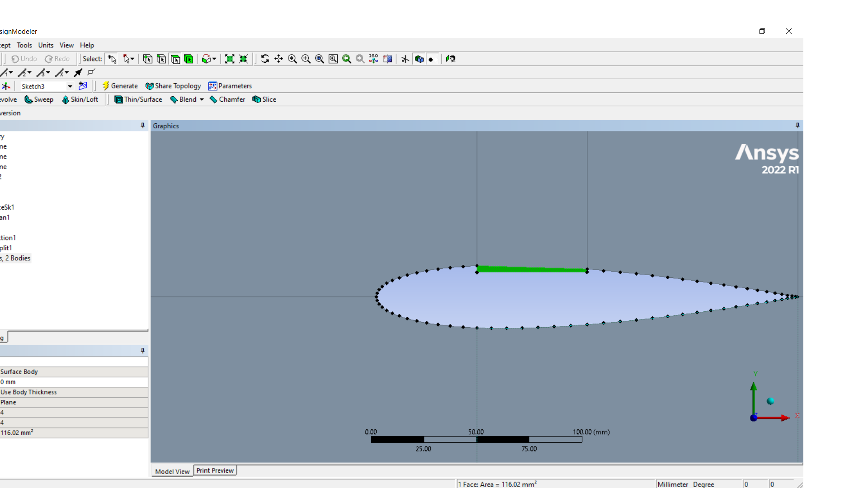Enable the Edges selection filter
868x488 pixels.
(161, 59)
